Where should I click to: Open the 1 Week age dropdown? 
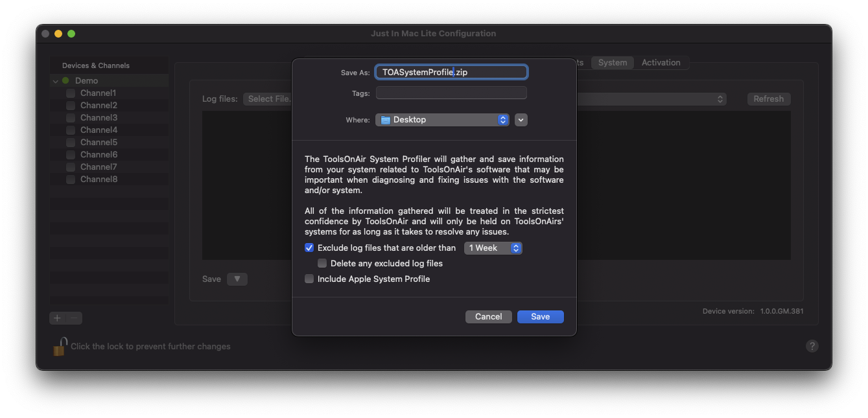coord(493,248)
